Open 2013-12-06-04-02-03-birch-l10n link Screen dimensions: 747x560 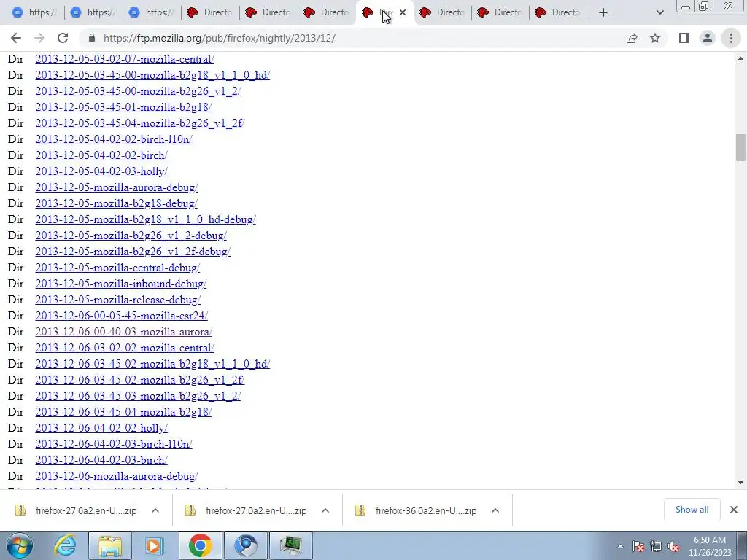113,444
